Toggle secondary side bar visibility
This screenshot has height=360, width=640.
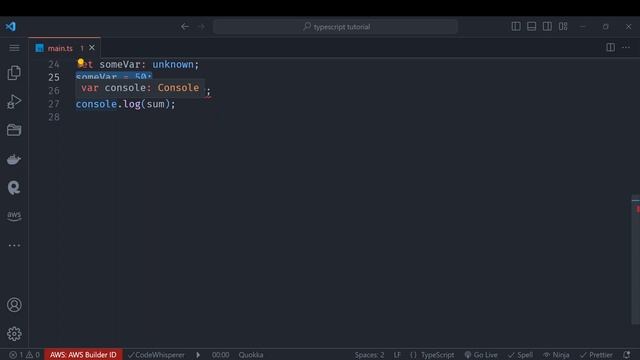547,27
